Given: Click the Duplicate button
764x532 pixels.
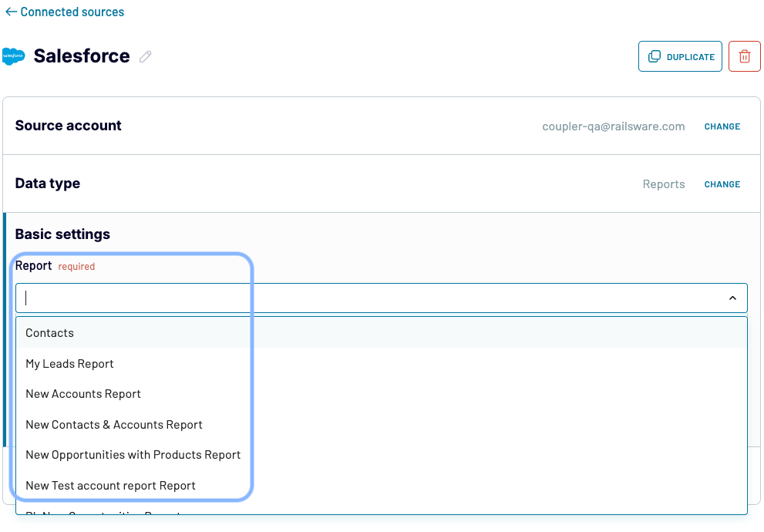Looking at the screenshot, I should point(680,56).
